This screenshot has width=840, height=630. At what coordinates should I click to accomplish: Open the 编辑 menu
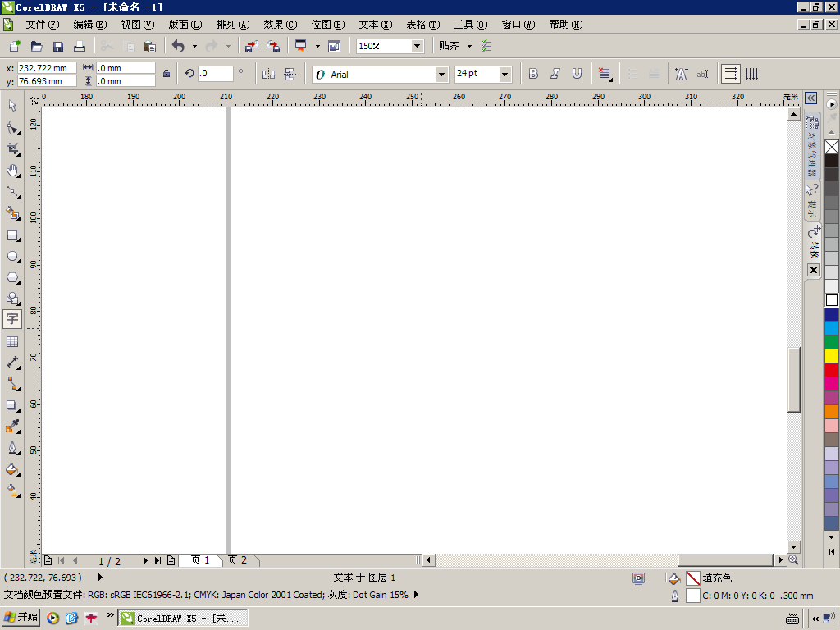[x=90, y=25]
